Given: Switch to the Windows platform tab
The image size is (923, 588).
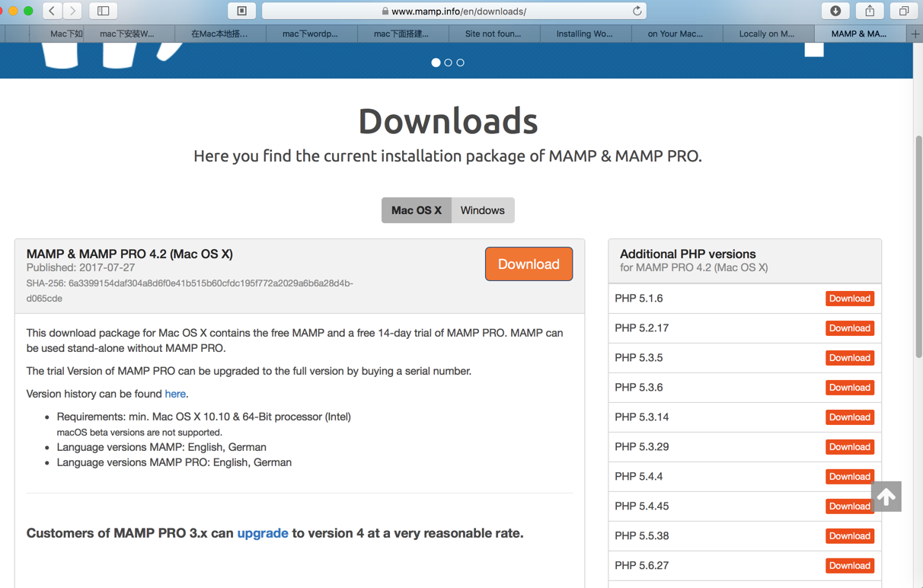Looking at the screenshot, I should click(x=483, y=210).
